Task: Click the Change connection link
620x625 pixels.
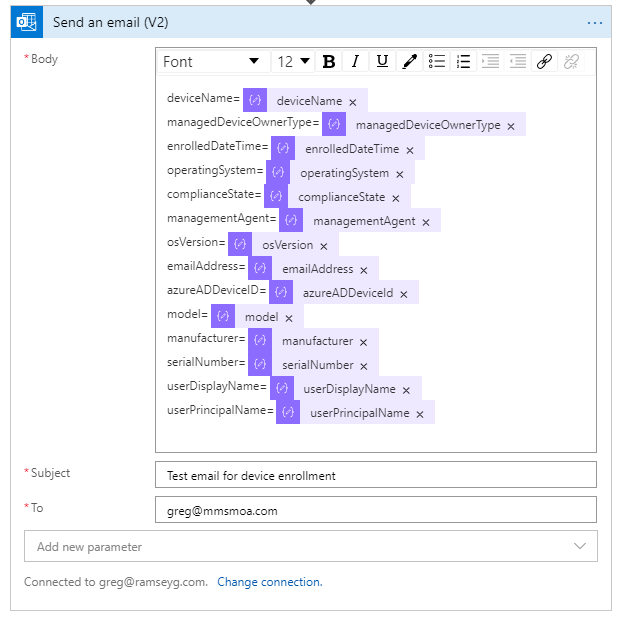Action: click(269, 582)
